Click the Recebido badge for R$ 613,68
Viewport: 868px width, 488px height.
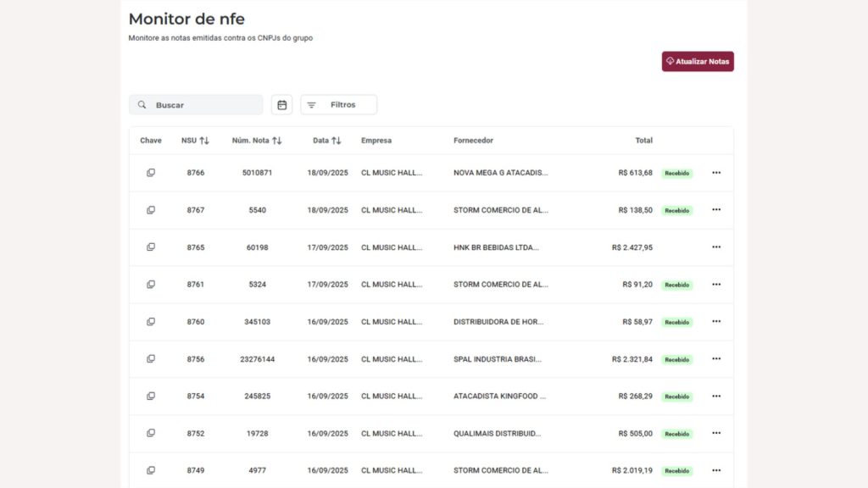[x=676, y=173]
